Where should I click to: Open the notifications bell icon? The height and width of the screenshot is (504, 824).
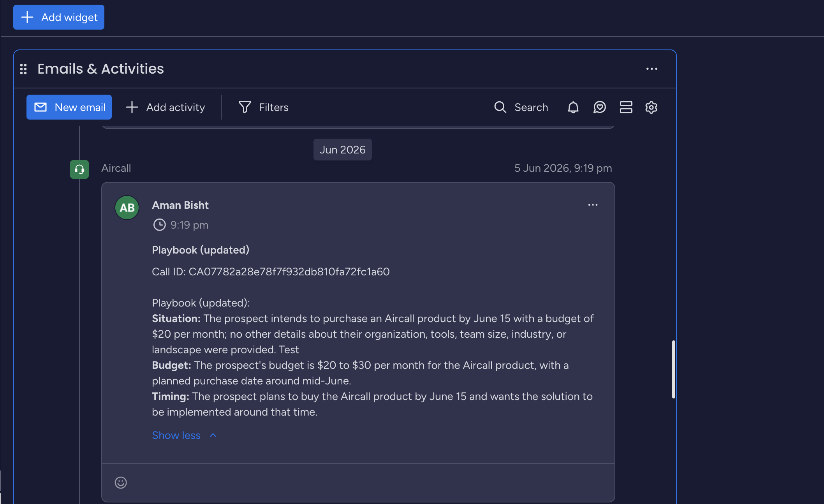pyautogui.click(x=573, y=107)
